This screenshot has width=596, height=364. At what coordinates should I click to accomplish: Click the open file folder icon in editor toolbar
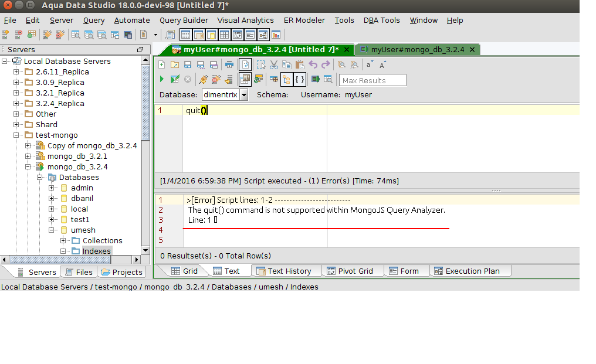pos(174,64)
